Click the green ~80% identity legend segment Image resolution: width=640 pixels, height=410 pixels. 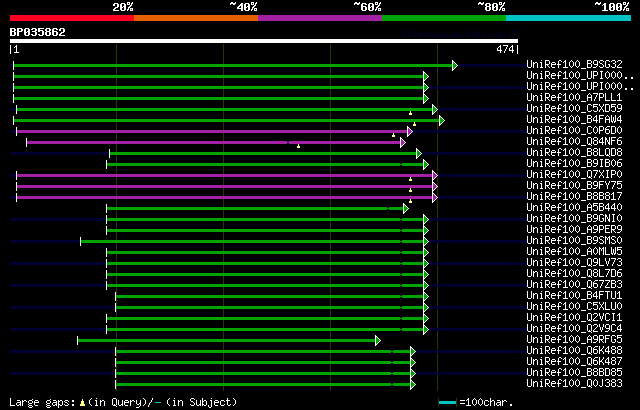point(444,18)
